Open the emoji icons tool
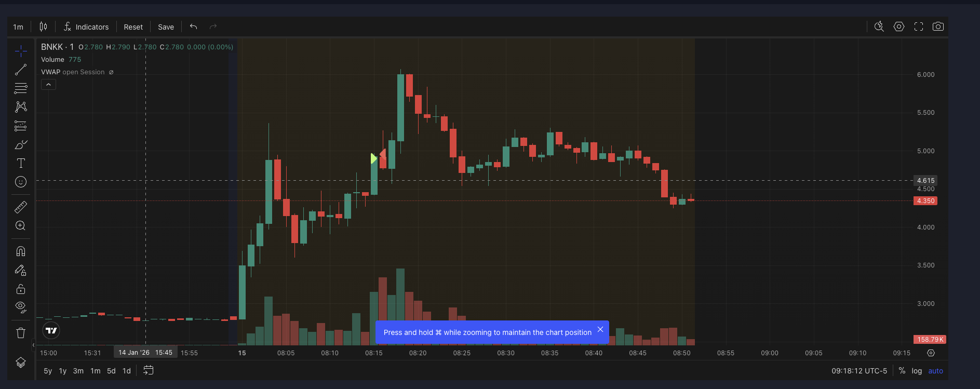 pyautogui.click(x=21, y=182)
